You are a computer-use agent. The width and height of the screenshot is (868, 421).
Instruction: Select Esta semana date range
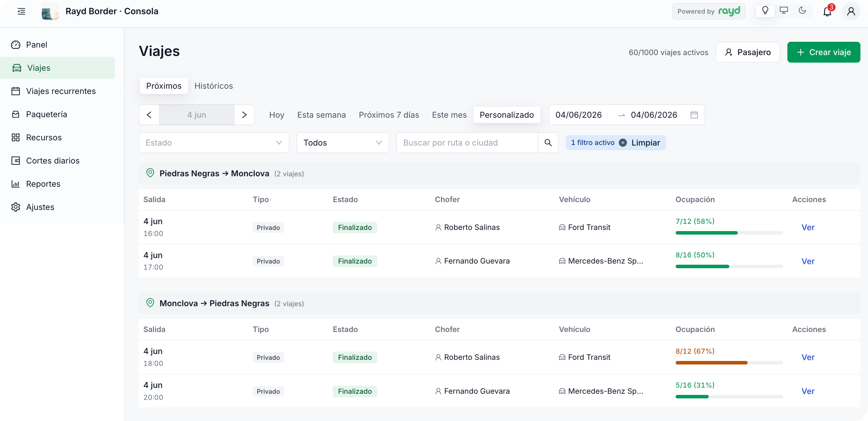click(x=321, y=115)
